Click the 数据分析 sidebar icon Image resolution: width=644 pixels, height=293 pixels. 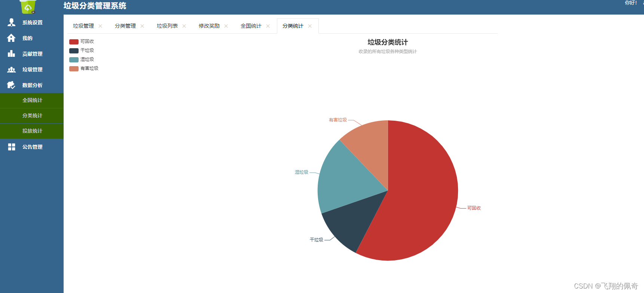[x=12, y=85]
